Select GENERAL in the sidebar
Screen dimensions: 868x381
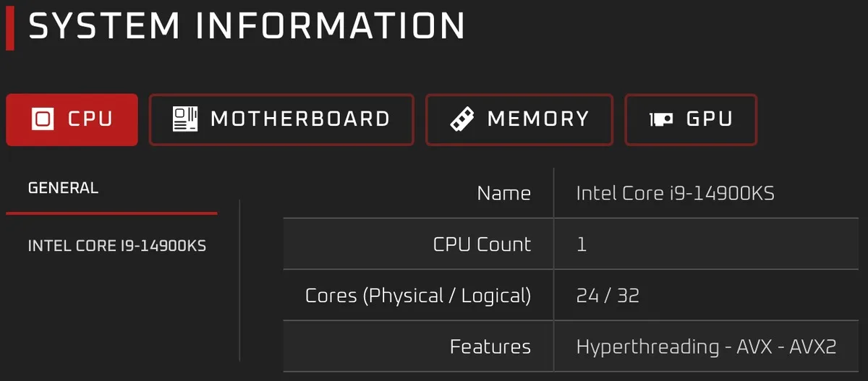pos(63,189)
